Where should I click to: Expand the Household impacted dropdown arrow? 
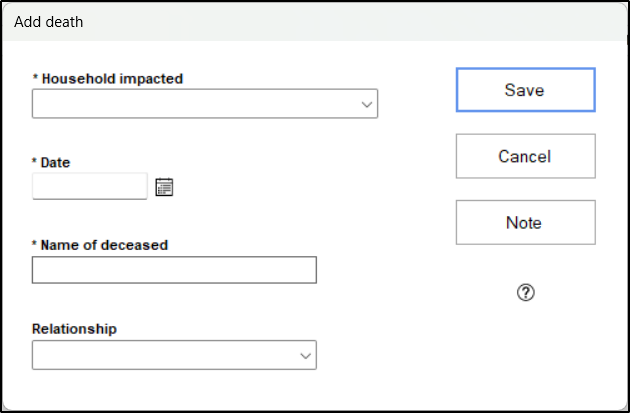[x=366, y=104]
